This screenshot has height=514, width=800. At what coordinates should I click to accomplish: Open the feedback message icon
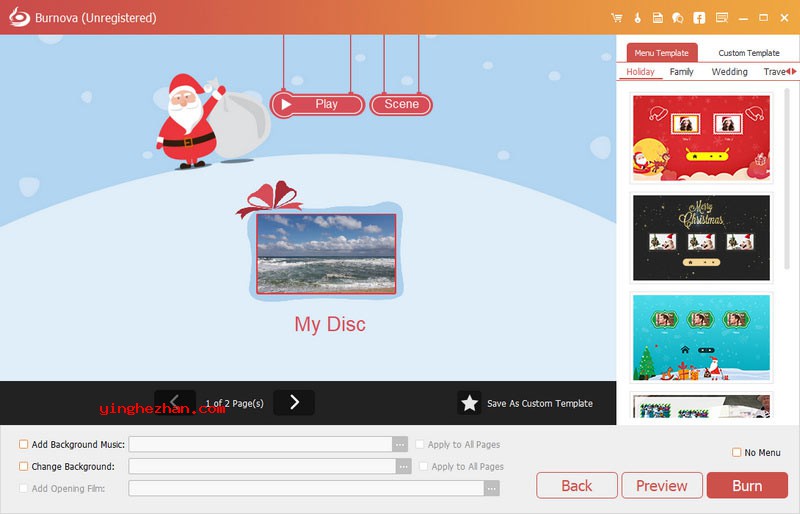[x=722, y=18]
